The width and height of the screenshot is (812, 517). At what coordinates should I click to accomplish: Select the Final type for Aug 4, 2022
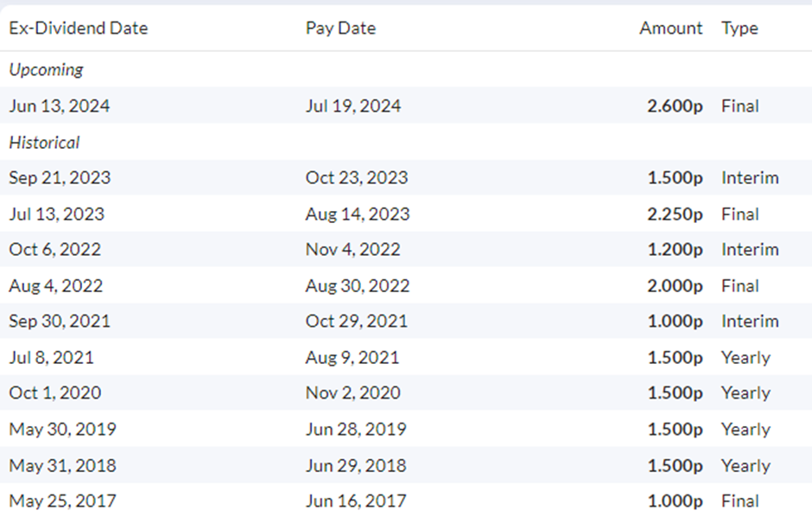tap(740, 285)
